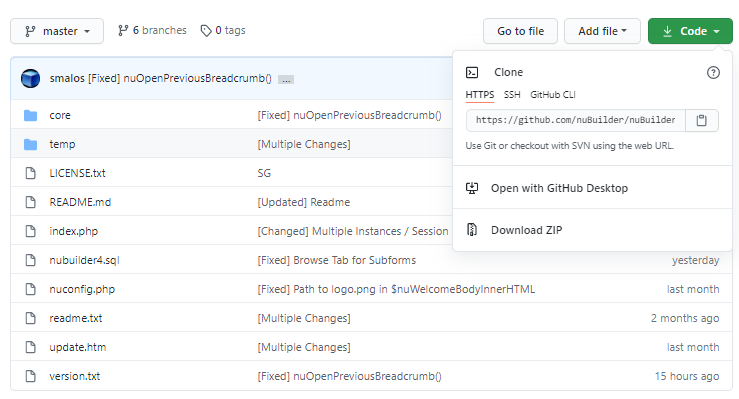Click the update.htm file icon
739x399 pixels.
pyautogui.click(x=31, y=347)
